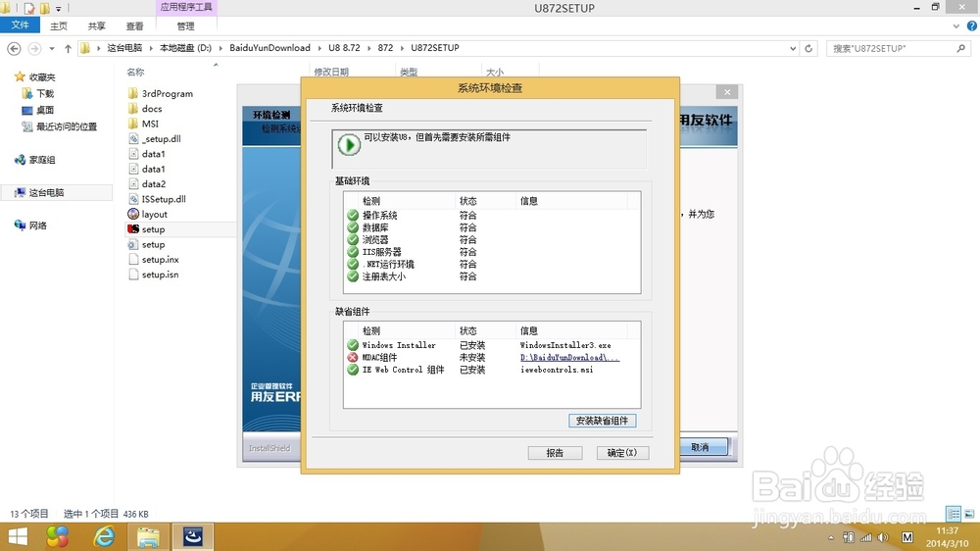Image resolution: width=980 pixels, height=551 pixels.
Task: Select the layout file icon
Action: coord(132,214)
